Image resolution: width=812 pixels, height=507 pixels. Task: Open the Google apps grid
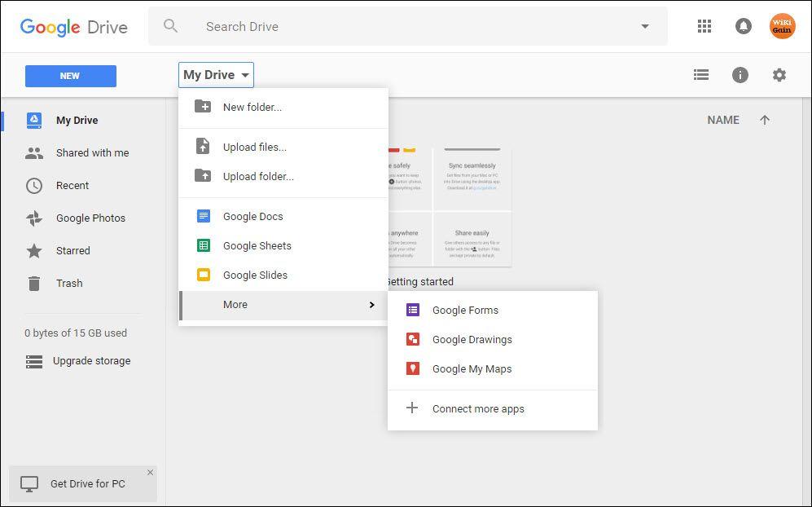coord(704,26)
